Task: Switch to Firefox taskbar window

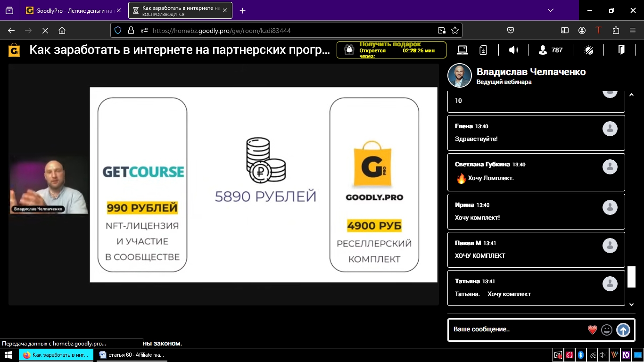Action: coord(56,355)
